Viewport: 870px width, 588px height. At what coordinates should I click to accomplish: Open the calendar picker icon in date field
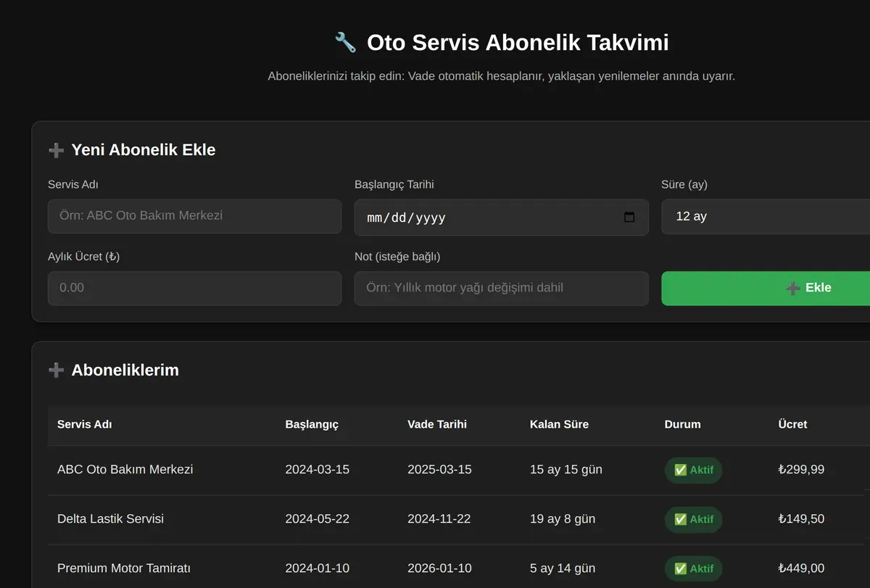click(x=629, y=218)
